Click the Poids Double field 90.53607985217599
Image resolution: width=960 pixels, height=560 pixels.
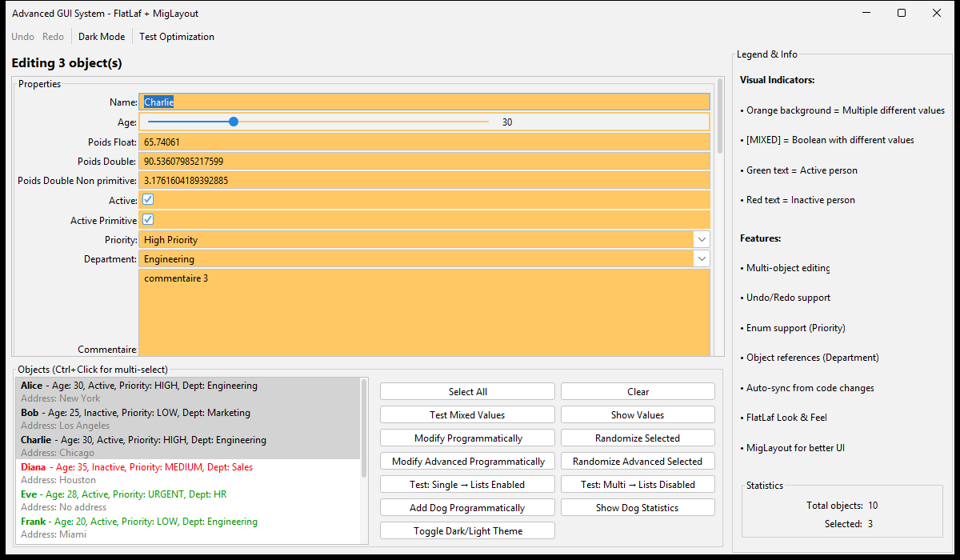tap(424, 161)
